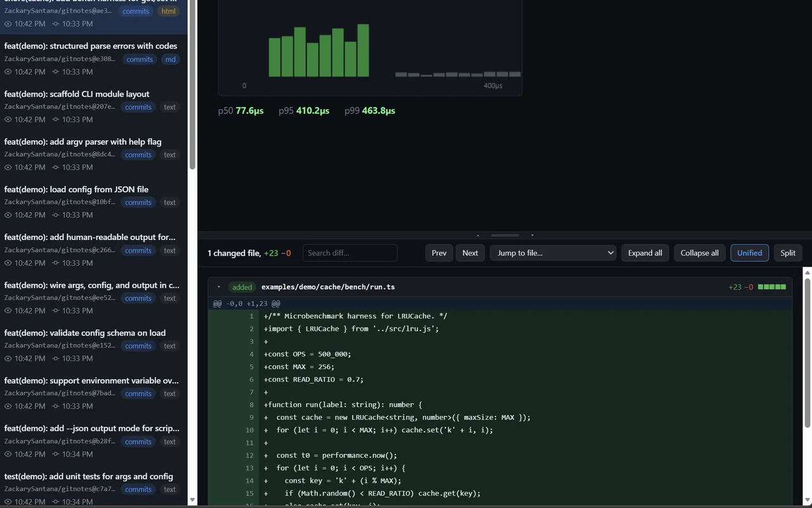Click sidebar scrollbar down arrow
The image size is (812, 508).
192,500
